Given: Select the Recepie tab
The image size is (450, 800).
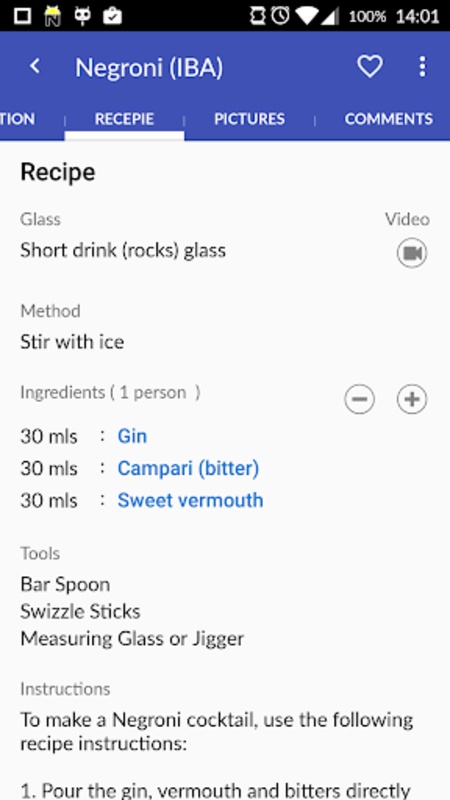Looking at the screenshot, I should pos(124,119).
